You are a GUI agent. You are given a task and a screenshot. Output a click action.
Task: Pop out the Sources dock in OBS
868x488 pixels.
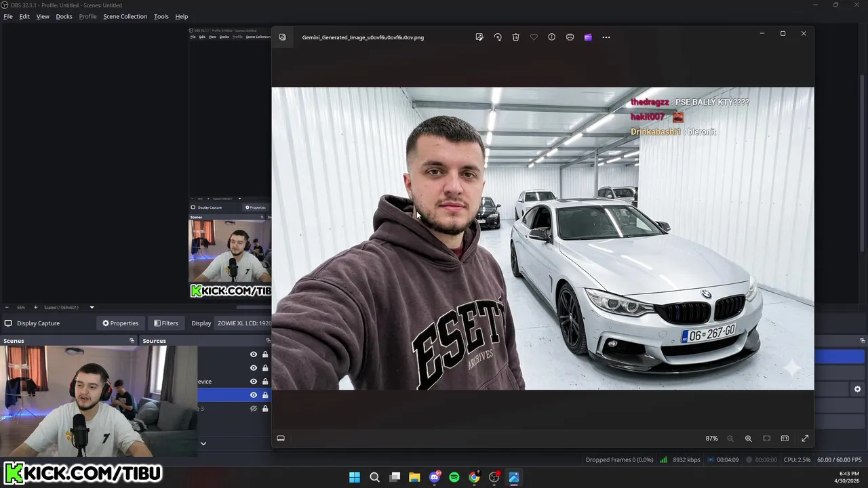pos(268,341)
